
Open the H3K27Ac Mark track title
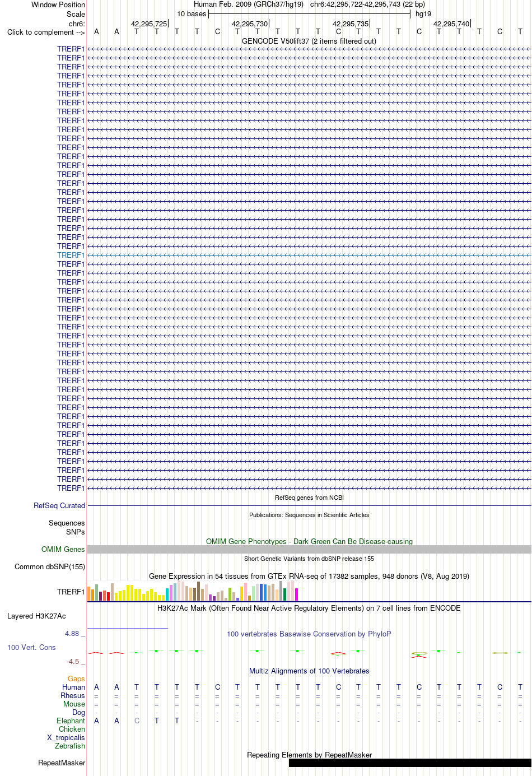pos(309,608)
